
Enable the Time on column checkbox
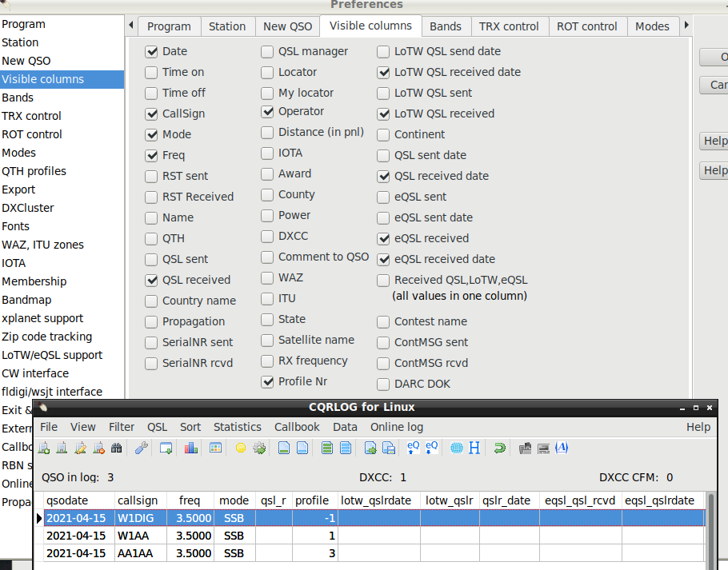151,73
